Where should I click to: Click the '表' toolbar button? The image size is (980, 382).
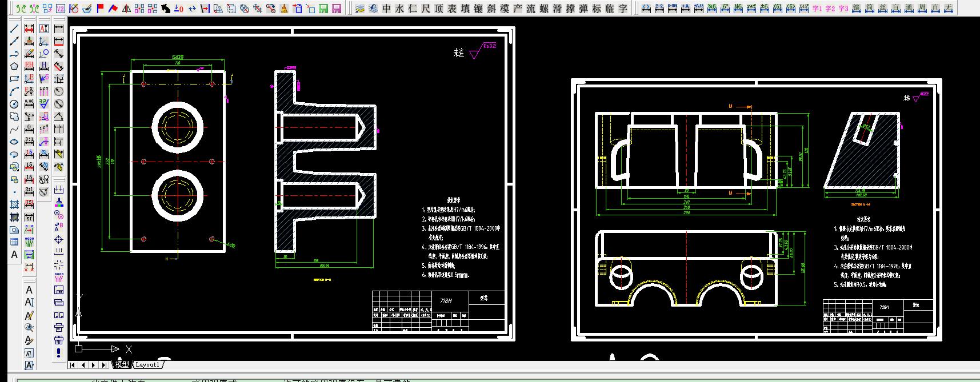point(452,9)
